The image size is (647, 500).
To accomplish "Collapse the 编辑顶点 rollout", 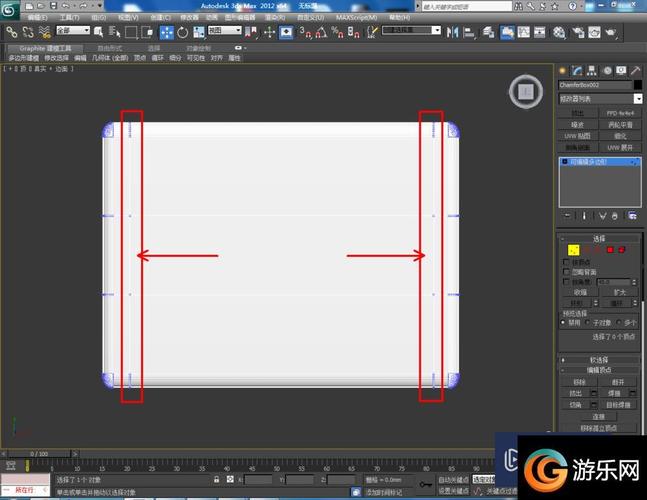I will pos(600,370).
